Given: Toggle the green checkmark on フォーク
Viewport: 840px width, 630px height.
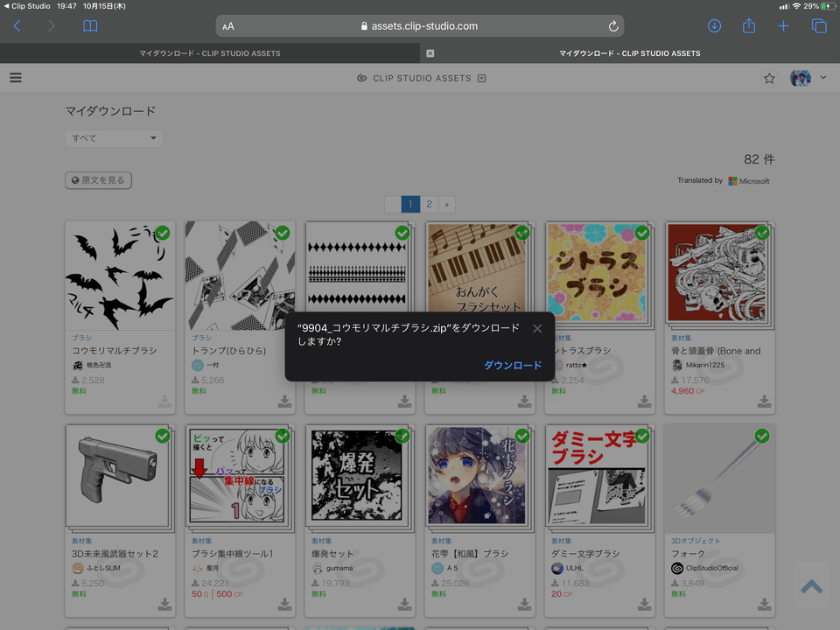Looking at the screenshot, I should (761, 435).
